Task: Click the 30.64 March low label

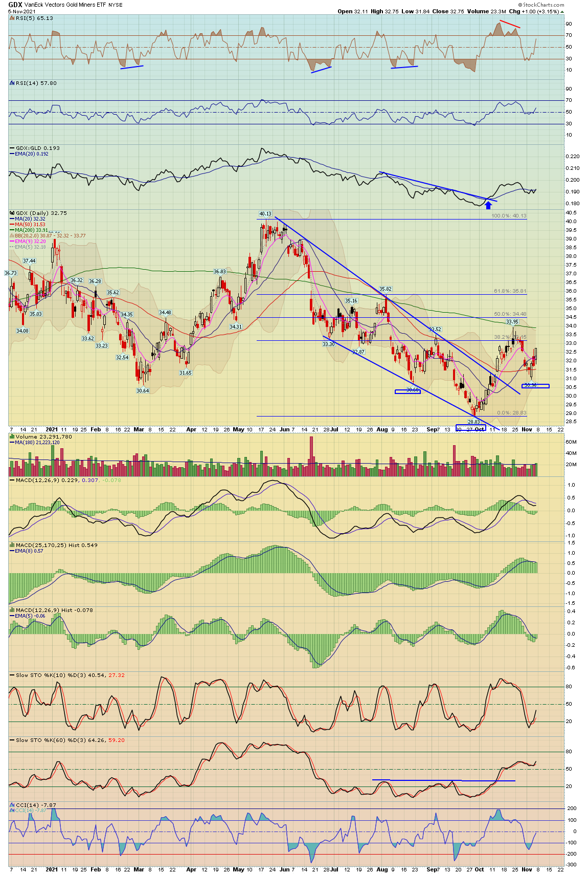Action: click(143, 390)
